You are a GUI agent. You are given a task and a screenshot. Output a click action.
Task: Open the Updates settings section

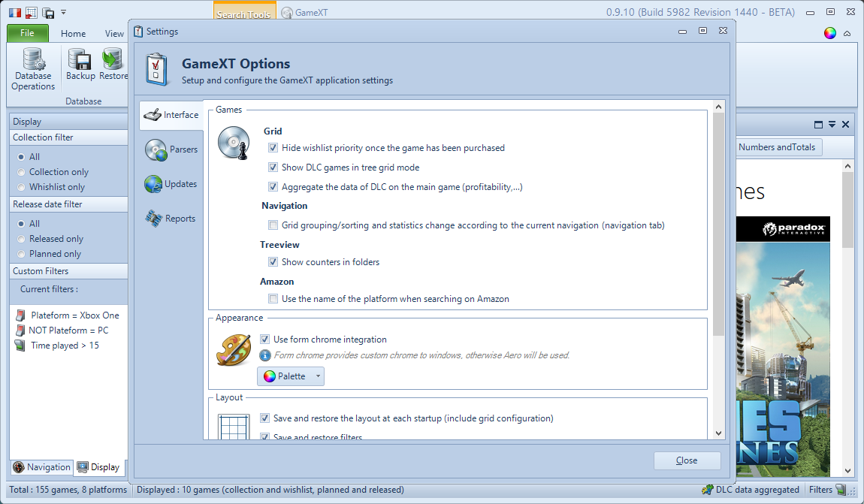click(171, 184)
